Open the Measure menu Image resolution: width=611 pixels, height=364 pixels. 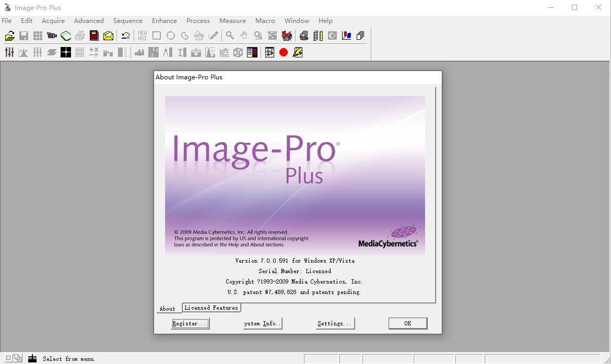tap(232, 21)
